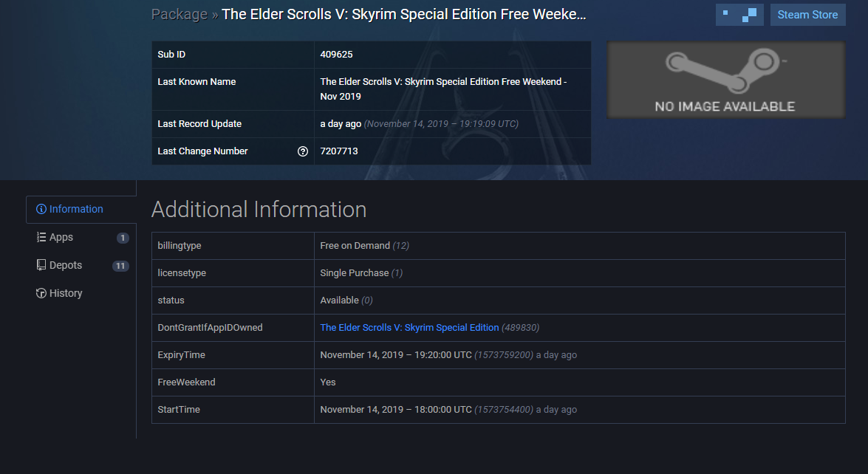868x474 pixels.
Task: Click the FreeWeekend value Yes
Action: pyautogui.click(x=328, y=382)
